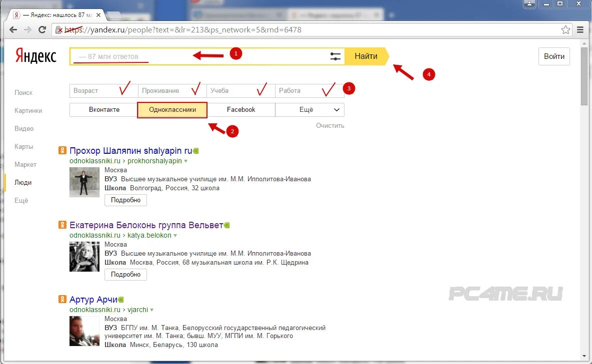The image size is (592, 364).
Task: Click the Chrome user profile icon
Action: tap(529, 4)
